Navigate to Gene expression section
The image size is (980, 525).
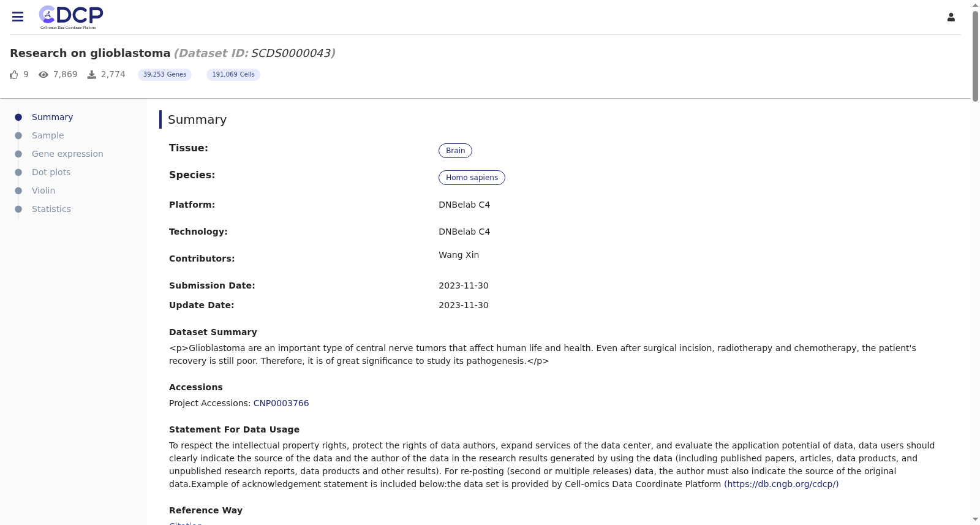click(67, 154)
